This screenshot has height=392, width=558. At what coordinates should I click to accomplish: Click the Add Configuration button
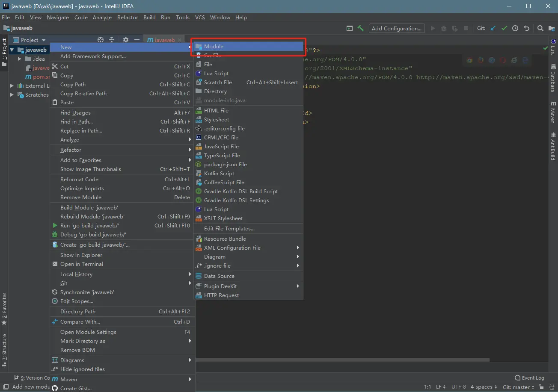[x=396, y=28]
